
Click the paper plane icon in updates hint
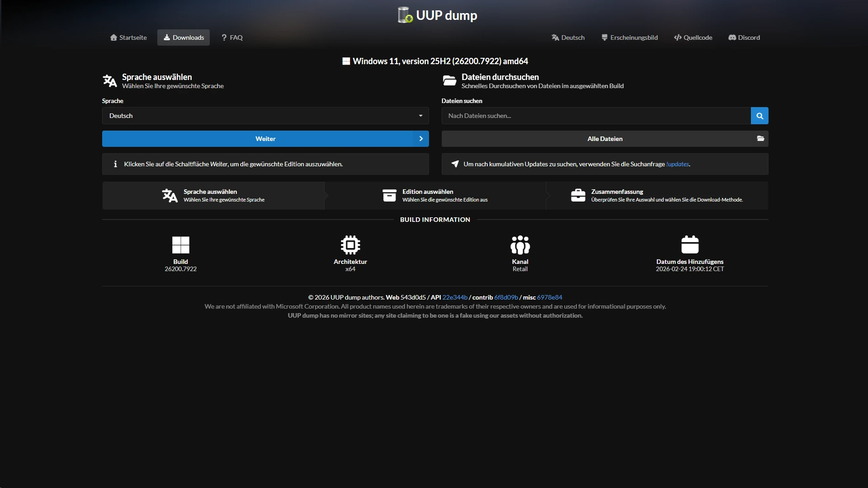455,164
